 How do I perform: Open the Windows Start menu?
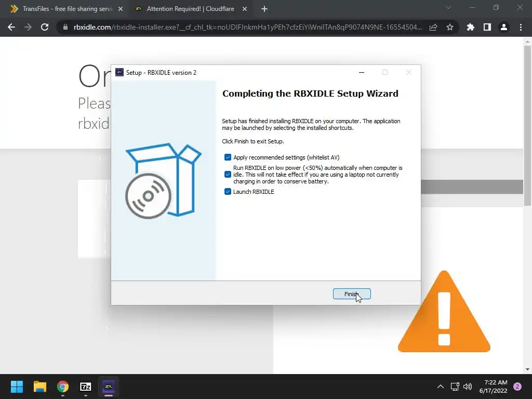click(x=17, y=387)
